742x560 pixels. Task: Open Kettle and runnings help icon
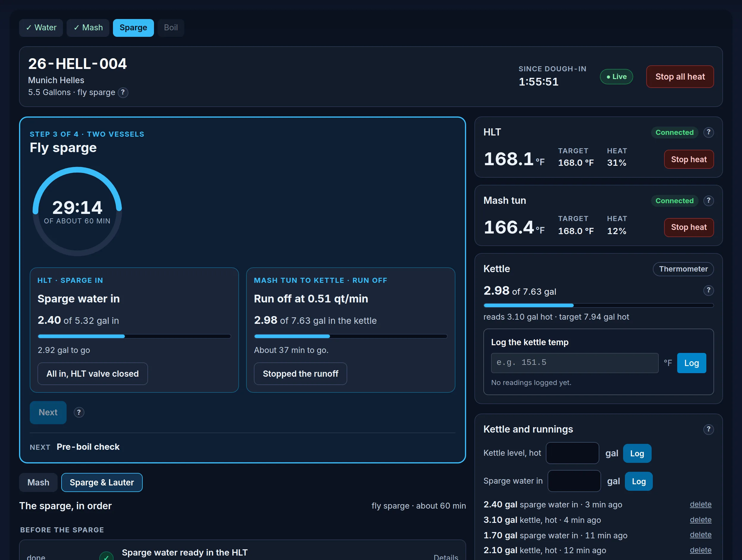pos(708,430)
